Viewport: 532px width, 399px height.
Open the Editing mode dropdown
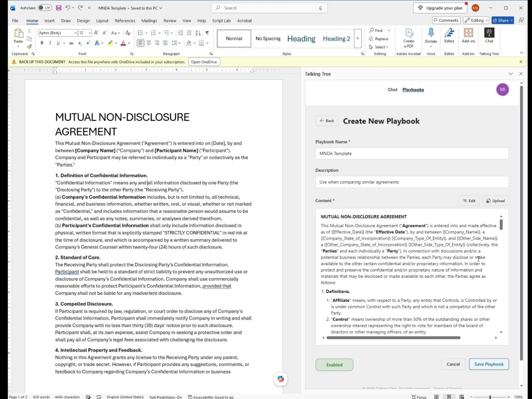[x=476, y=20]
